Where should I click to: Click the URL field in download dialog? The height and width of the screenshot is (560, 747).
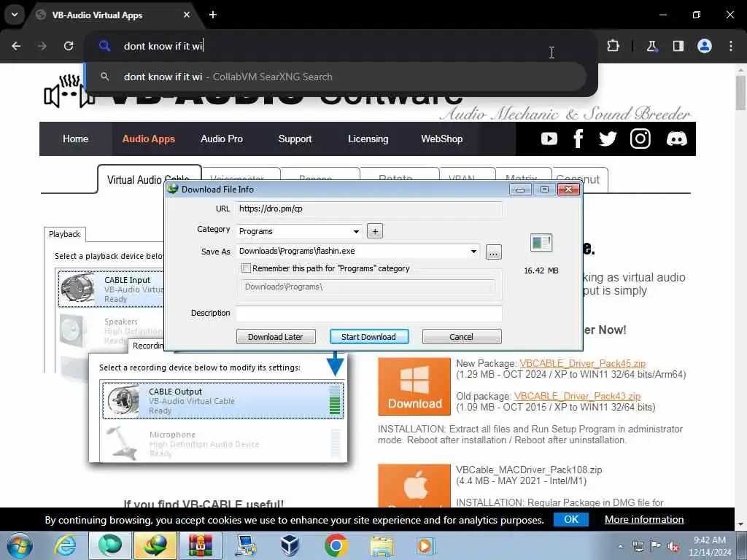coord(369,209)
